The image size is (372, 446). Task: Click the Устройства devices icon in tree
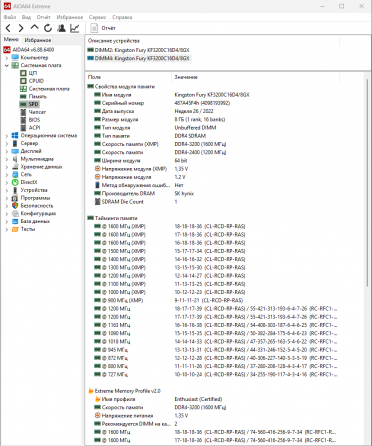(15, 190)
